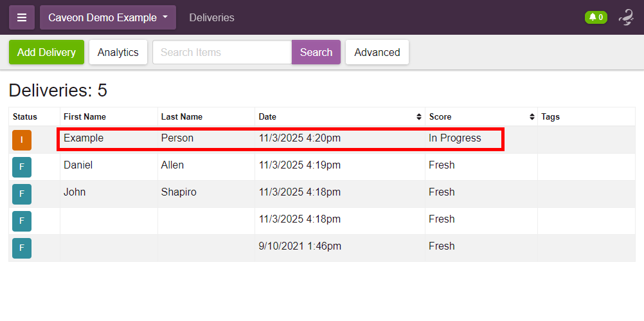Expand the Caveon Demo Example dropdown
Viewport: 644px width, 321px height.
click(108, 17)
